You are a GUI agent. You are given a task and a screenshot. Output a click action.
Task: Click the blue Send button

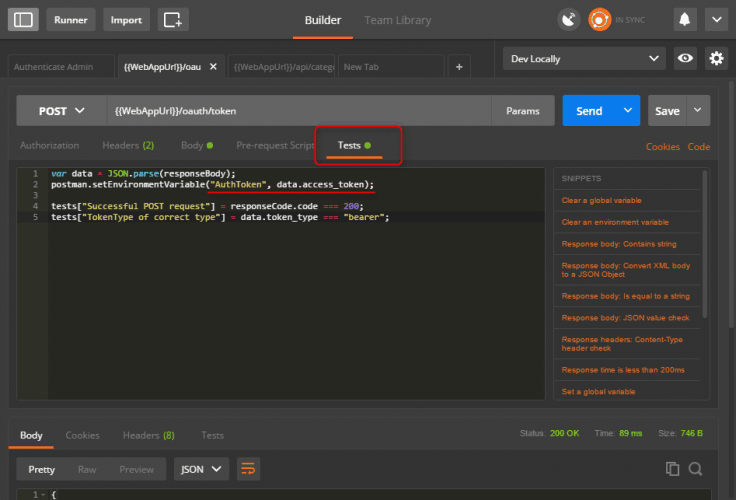[589, 111]
